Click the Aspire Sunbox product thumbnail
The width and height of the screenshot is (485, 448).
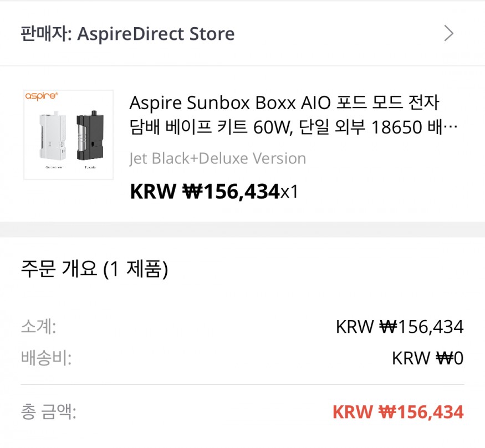coord(68,135)
